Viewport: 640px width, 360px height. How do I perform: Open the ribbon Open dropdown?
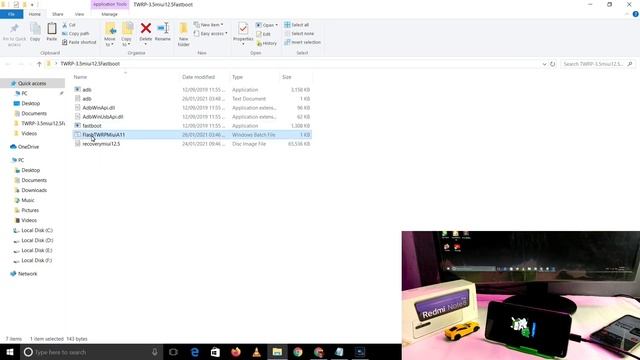[x=267, y=25]
